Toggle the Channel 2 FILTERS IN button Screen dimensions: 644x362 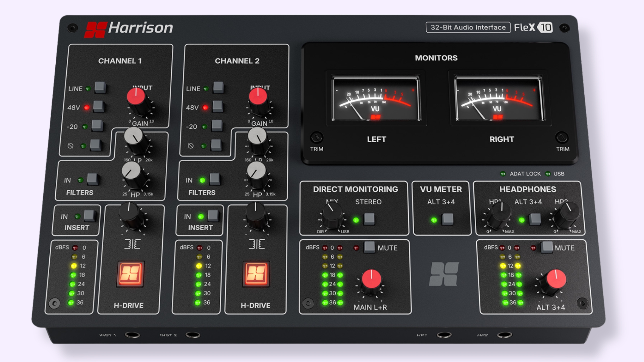point(215,179)
